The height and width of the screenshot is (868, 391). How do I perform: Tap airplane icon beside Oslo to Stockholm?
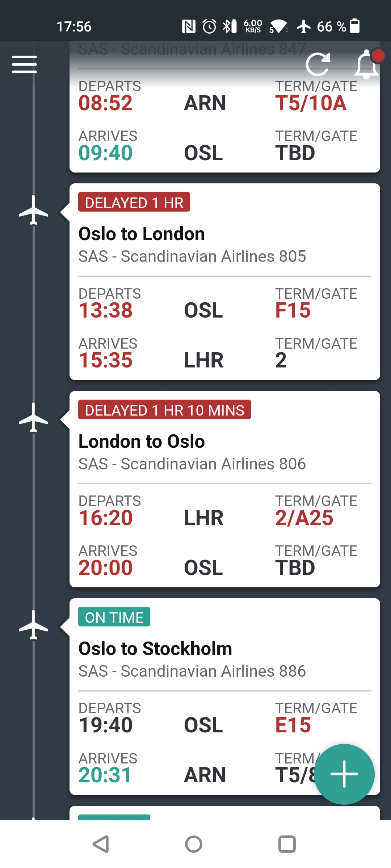tap(33, 625)
